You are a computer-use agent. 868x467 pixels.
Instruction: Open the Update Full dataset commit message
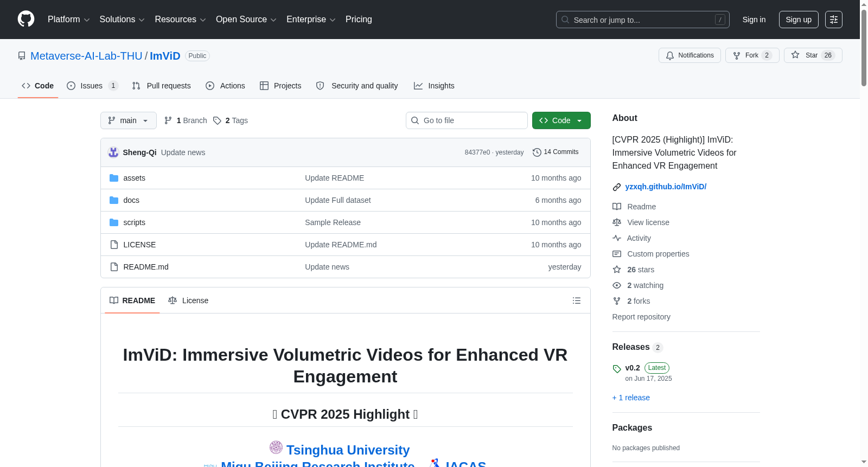(x=338, y=200)
